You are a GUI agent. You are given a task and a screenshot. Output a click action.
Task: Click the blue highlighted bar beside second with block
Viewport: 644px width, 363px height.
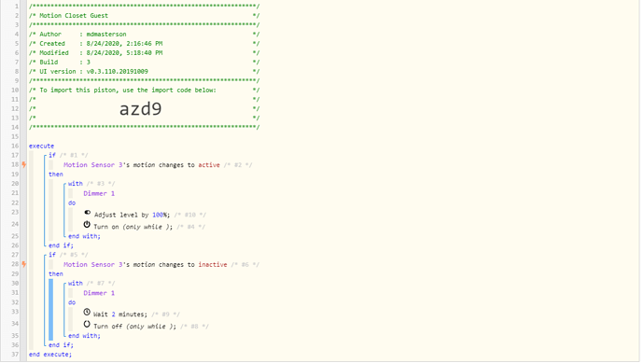pyautogui.click(x=51, y=310)
